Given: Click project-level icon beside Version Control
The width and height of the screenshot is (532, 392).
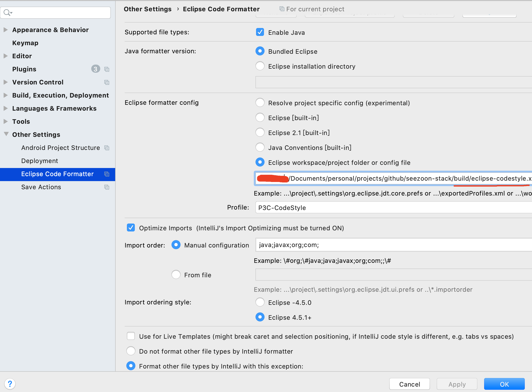Looking at the screenshot, I should 107,82.
